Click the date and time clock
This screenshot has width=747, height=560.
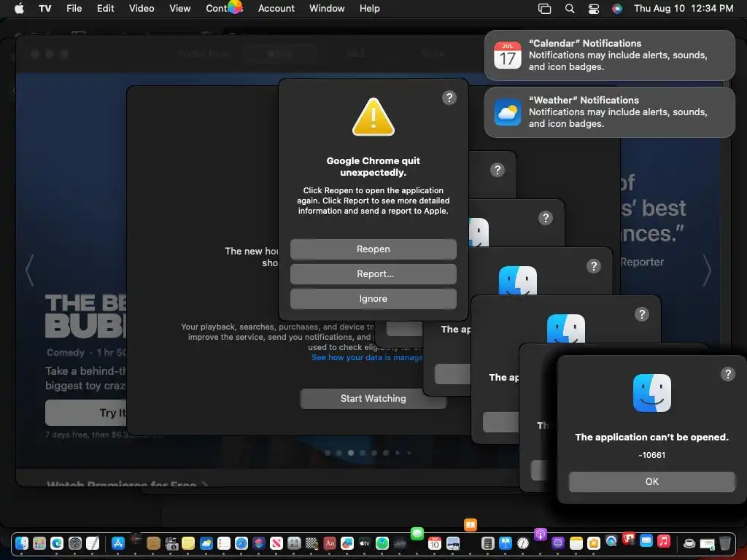click(x=683, y=8)
